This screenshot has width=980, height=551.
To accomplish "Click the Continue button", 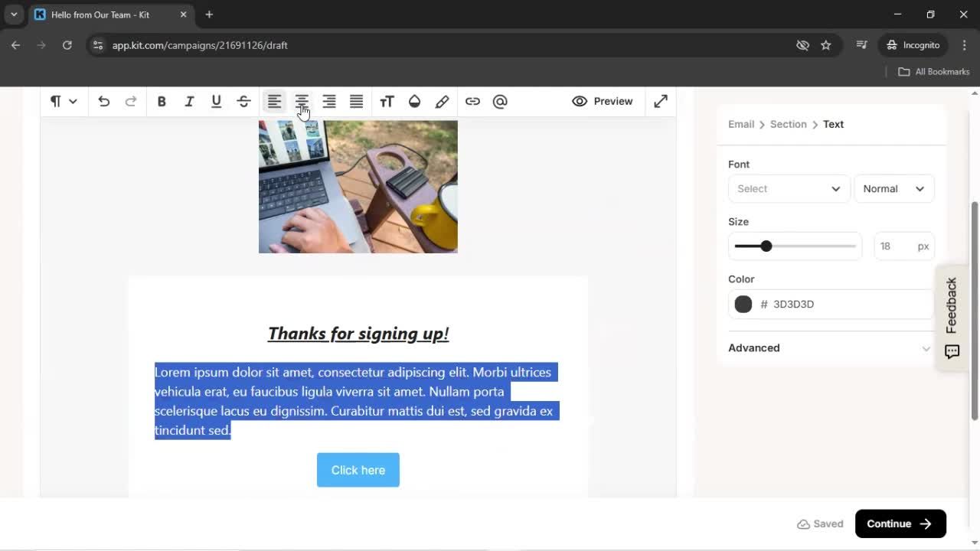I will tap(900, 523).
